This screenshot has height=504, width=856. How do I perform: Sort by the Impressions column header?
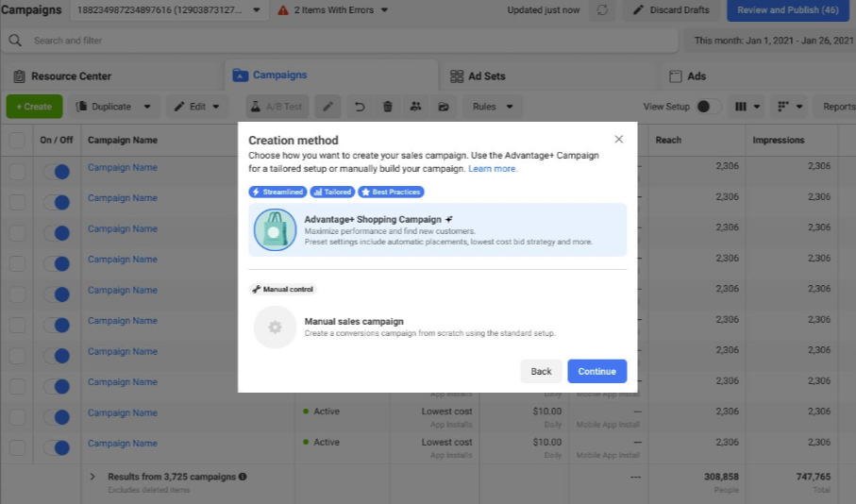coord(779,141)
